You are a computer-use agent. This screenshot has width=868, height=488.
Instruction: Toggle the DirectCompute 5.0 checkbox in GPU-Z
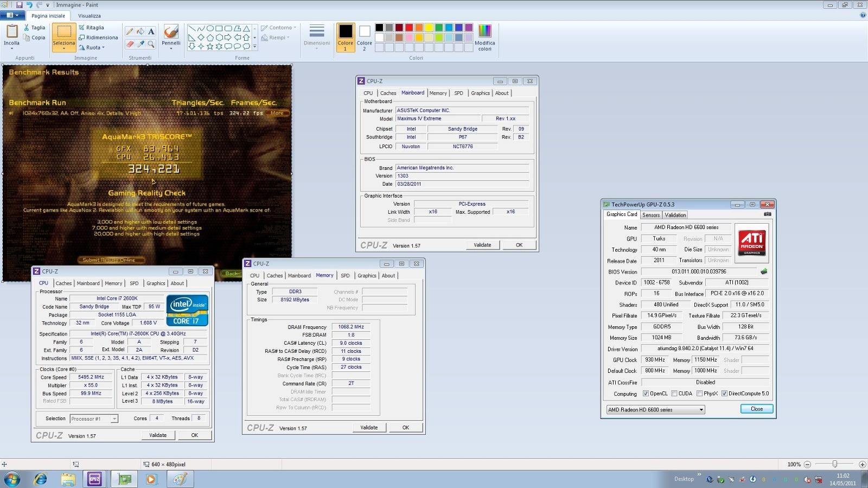(x=724, y=394)
